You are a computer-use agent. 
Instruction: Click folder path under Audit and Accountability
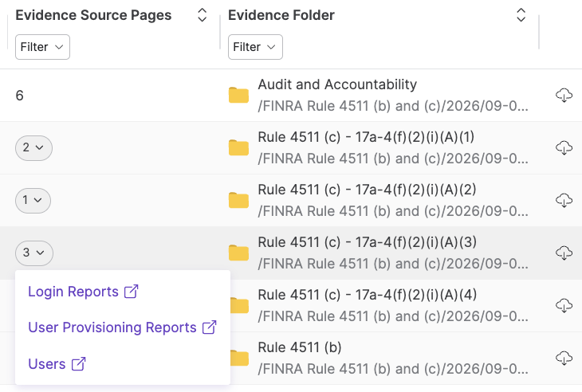click(x=393, y=106)
